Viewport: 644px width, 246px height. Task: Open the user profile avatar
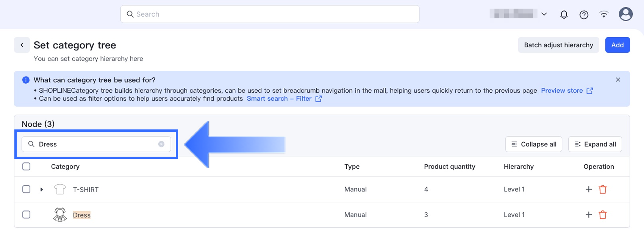click(625, 14)
